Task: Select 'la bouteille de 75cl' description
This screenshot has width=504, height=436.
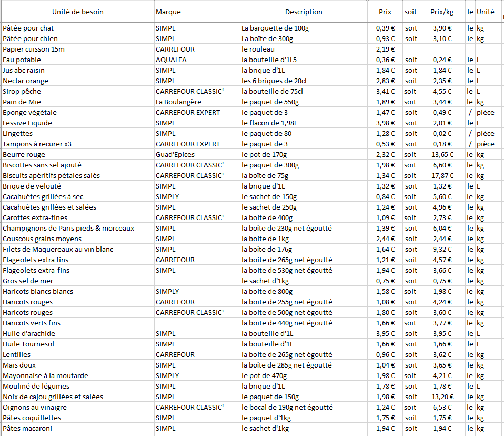Action: coord(304,92)
